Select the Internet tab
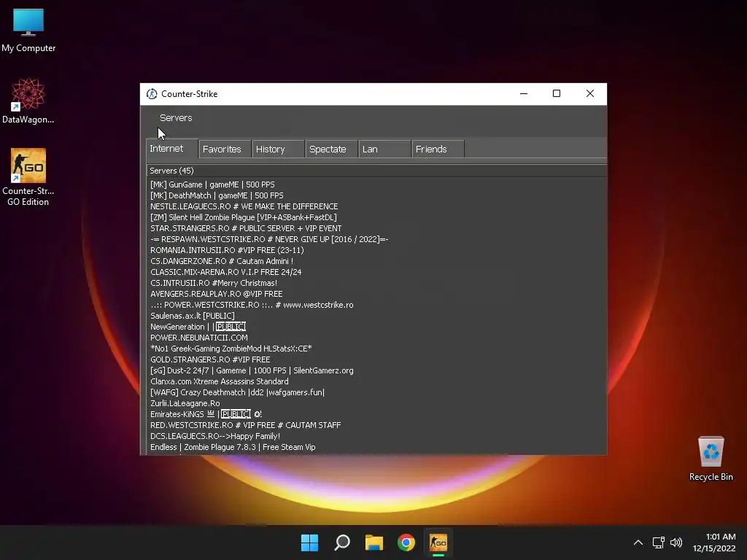The image size is (747, 560). pos(171,149)
